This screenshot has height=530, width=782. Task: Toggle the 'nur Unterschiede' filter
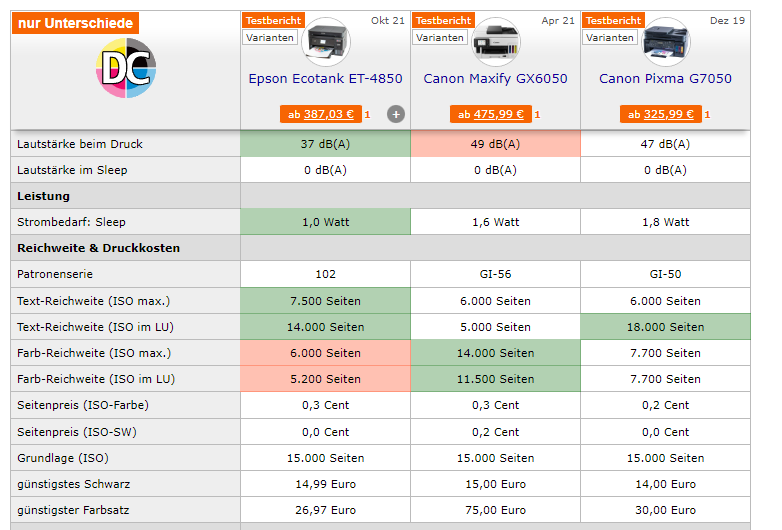(x=75, y=23)
